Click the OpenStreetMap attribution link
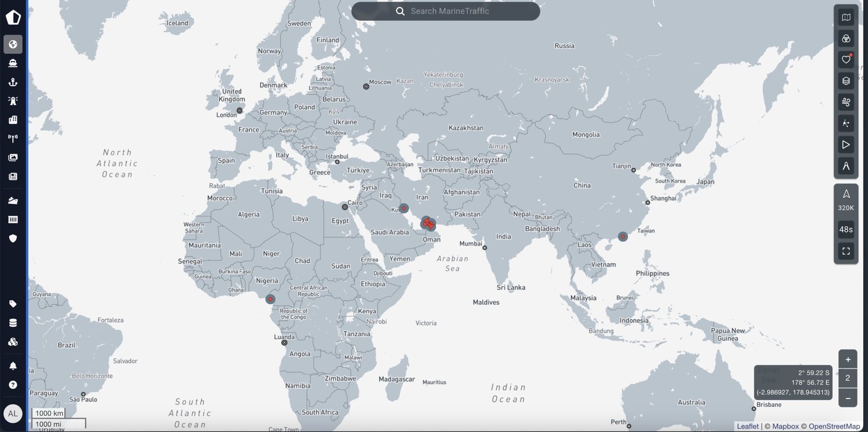868x432 pixels. click(834, 427)
